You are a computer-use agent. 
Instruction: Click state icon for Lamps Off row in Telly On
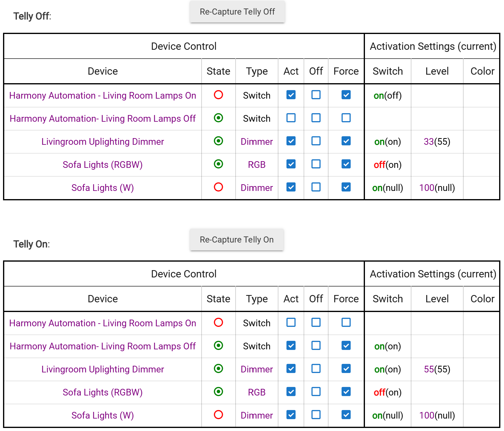tap(218, 346)
